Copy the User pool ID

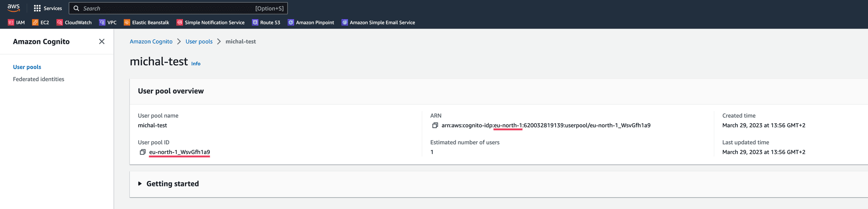pyautogui.click(x=142, y=152)
